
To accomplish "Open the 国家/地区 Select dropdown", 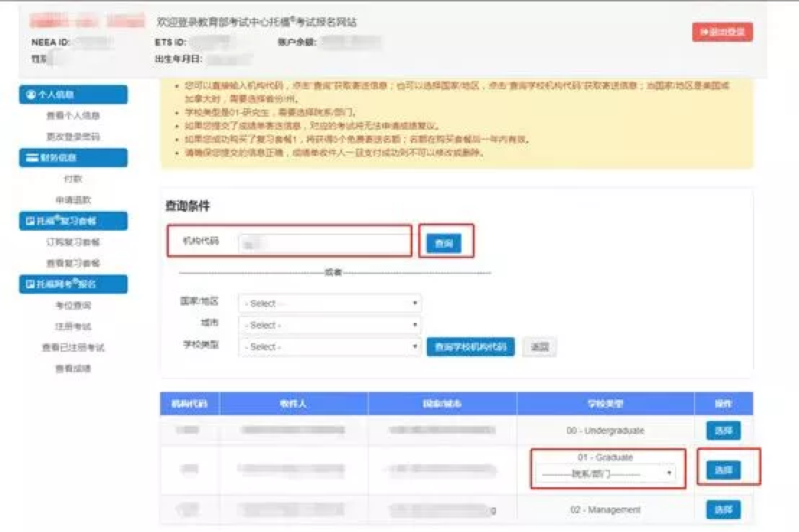I will point(330,303).
